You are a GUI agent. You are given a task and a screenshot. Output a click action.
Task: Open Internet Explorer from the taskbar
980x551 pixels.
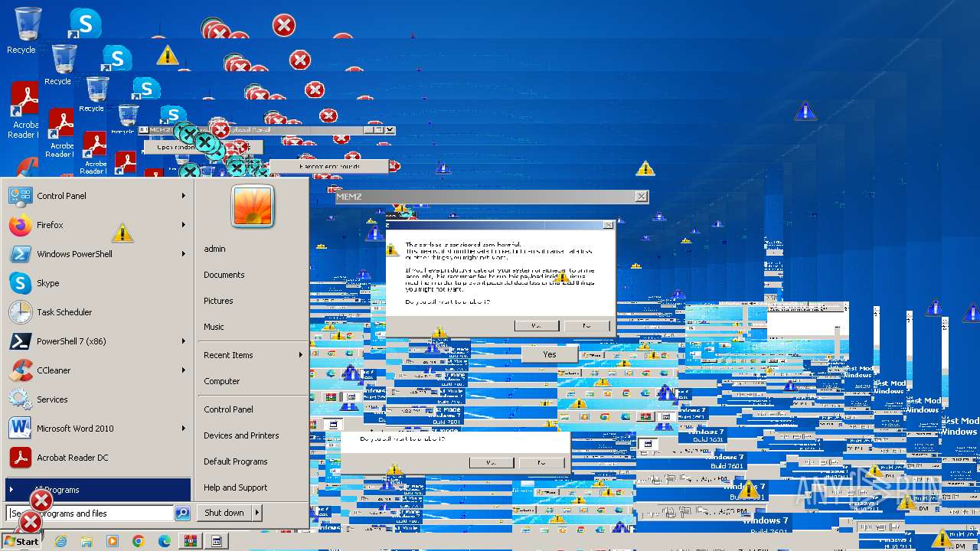tap(60, 541)
